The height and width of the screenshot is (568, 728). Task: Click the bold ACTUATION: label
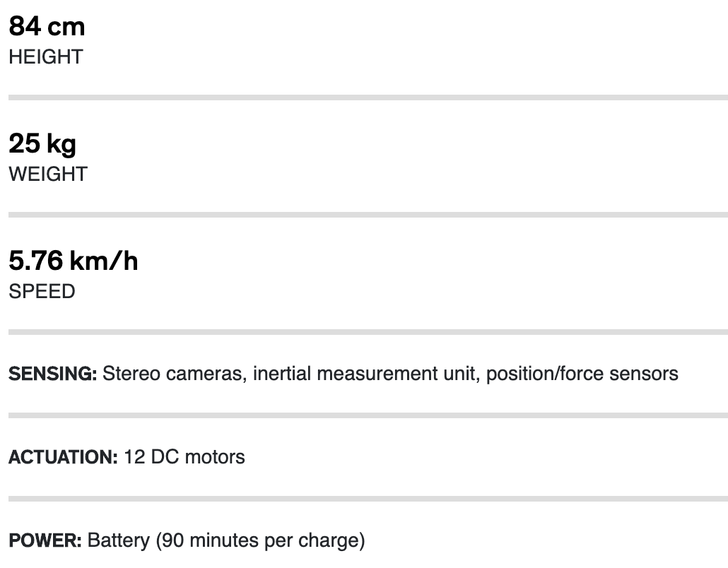(x=63, y=457)
